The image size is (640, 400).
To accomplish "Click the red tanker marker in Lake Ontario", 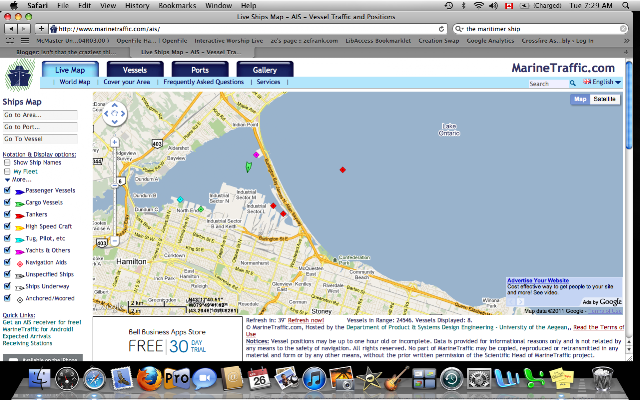I will click(342, 170).
